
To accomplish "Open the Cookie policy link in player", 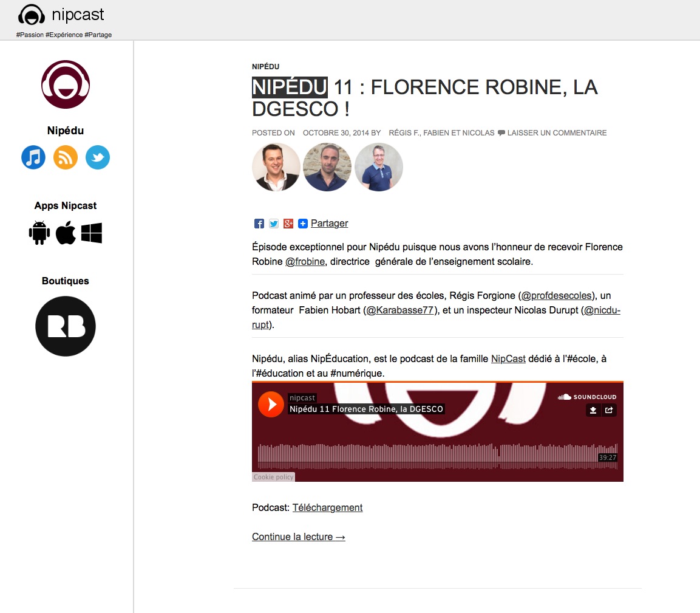I will (x=273, y=477).
